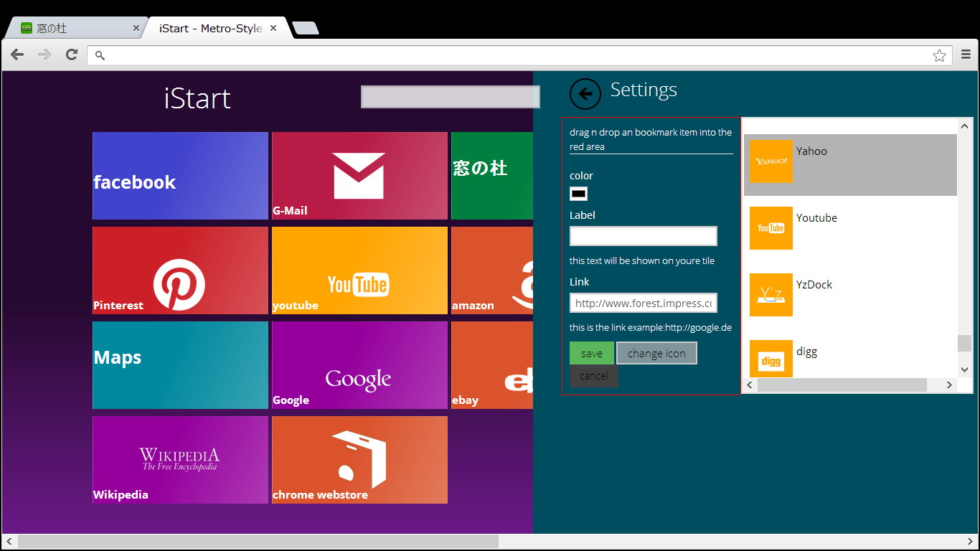Click the browser address bar
980x551 pixels.
point(521,55)
